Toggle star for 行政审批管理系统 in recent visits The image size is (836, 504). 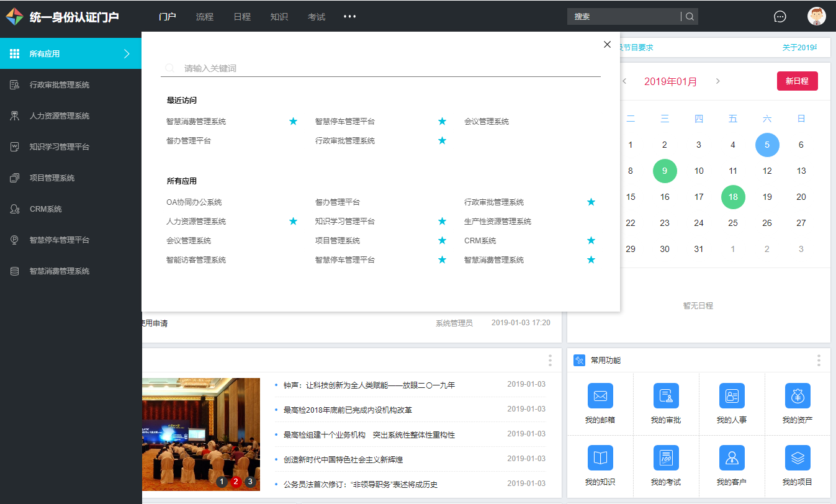(x=442, y=140)
